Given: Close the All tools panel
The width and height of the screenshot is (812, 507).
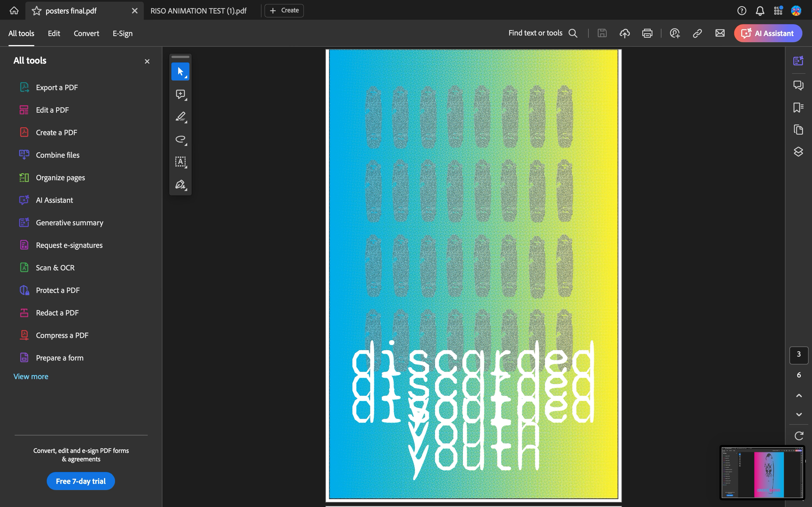Looking at the screenshot, I should tap(147, 61).
